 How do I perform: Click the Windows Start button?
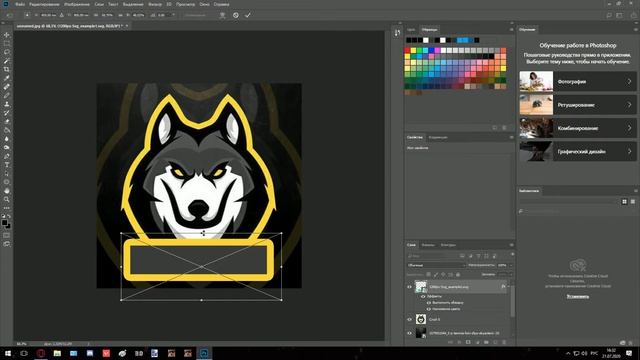coord(7,353)
